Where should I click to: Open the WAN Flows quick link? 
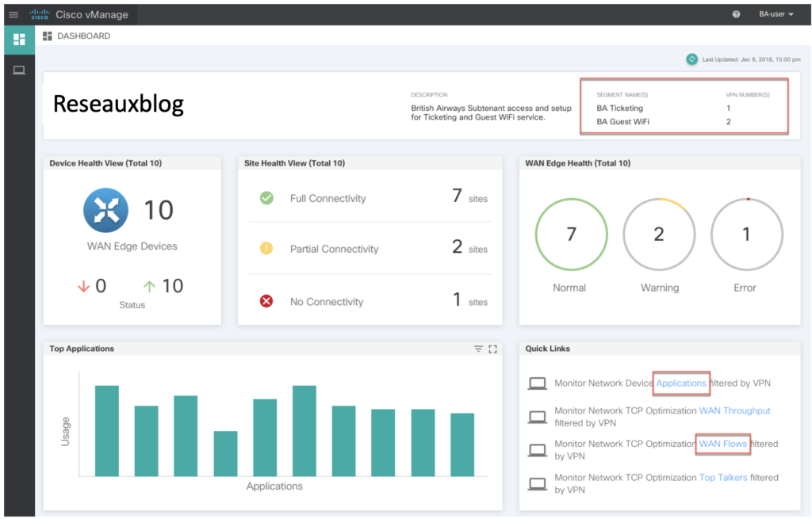click(x=723, y=444)
